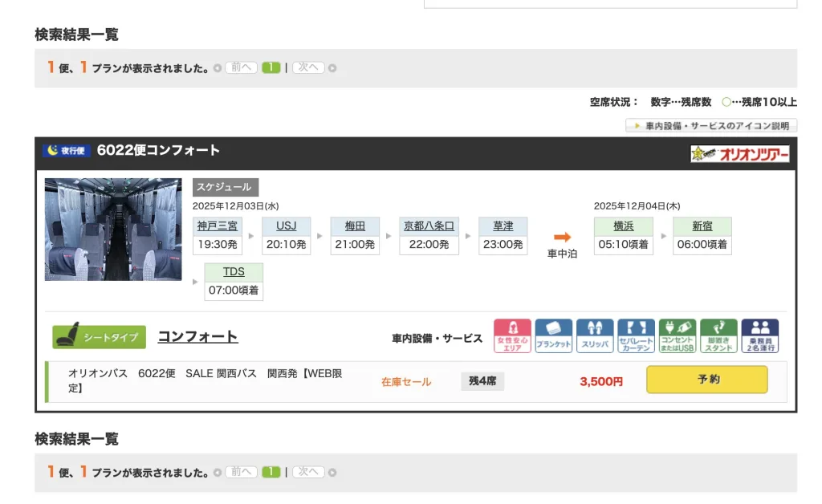Click the women-only area (女性安心エリア) icon
Image resolution: width=822 pixels, height=504 pixels.
513,336
